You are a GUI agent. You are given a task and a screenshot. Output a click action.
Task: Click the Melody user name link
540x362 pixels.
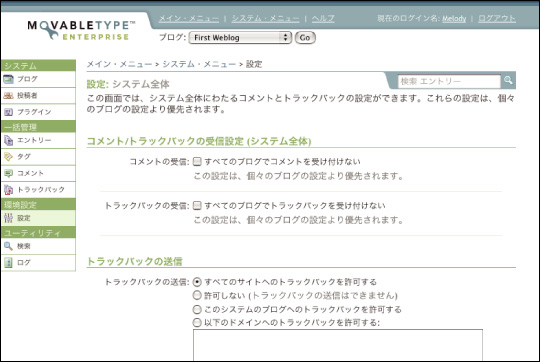(x=454, y=19)
